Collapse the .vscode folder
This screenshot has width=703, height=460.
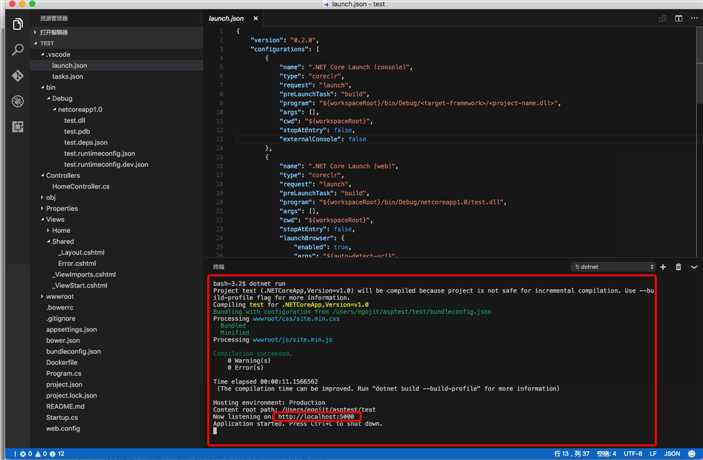click(x=58, y=54)
